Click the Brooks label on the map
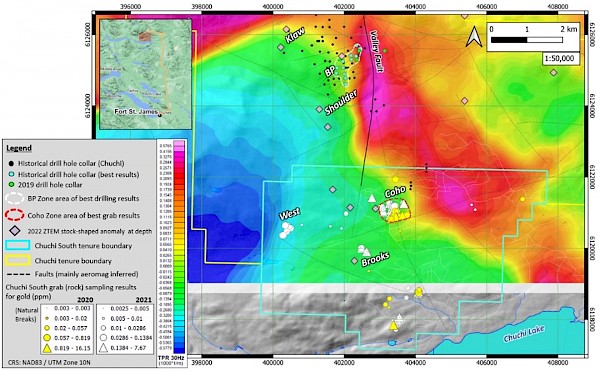 [375, 259]
